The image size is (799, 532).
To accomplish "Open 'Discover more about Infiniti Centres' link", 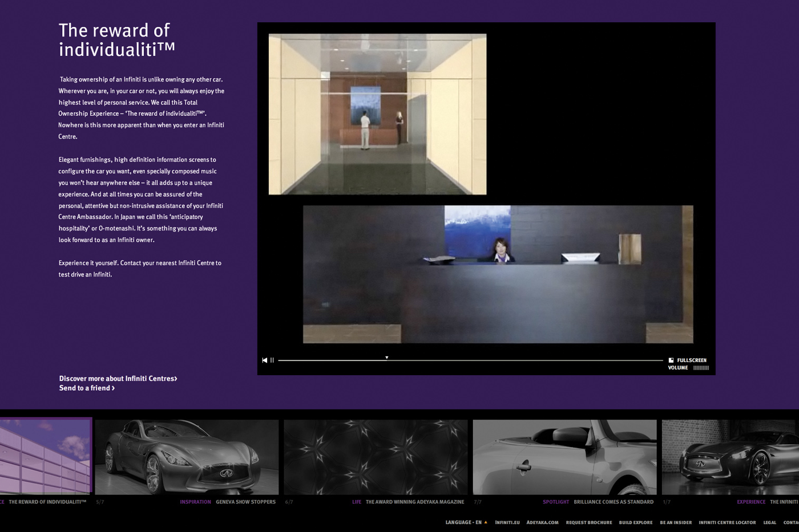I will click(x=118, y=379).
